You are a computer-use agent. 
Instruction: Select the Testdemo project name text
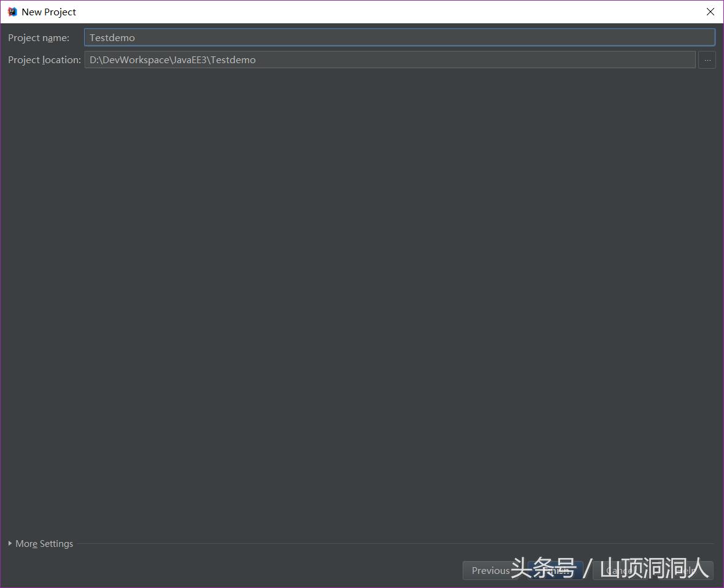112,37
